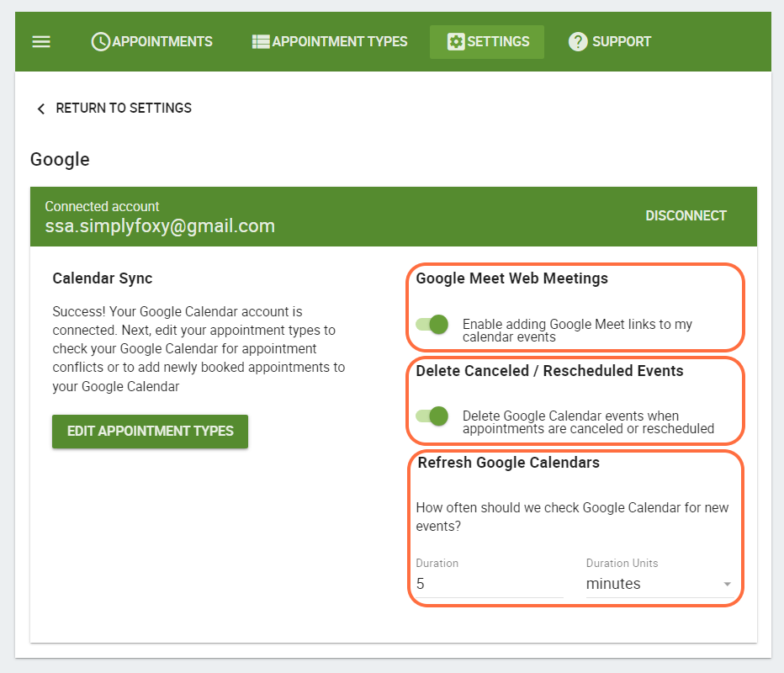Click the back chevron arrow icon

[41, 109]
